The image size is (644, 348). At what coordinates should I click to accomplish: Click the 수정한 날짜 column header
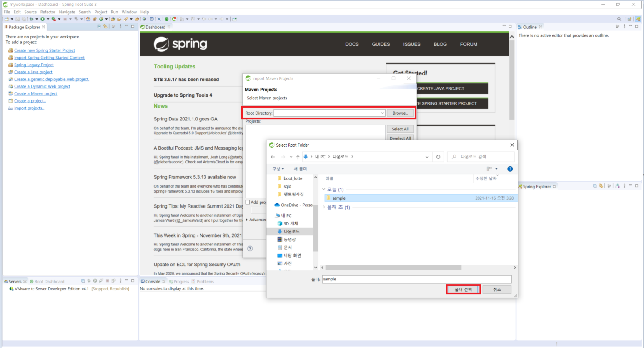pos(486,178)
